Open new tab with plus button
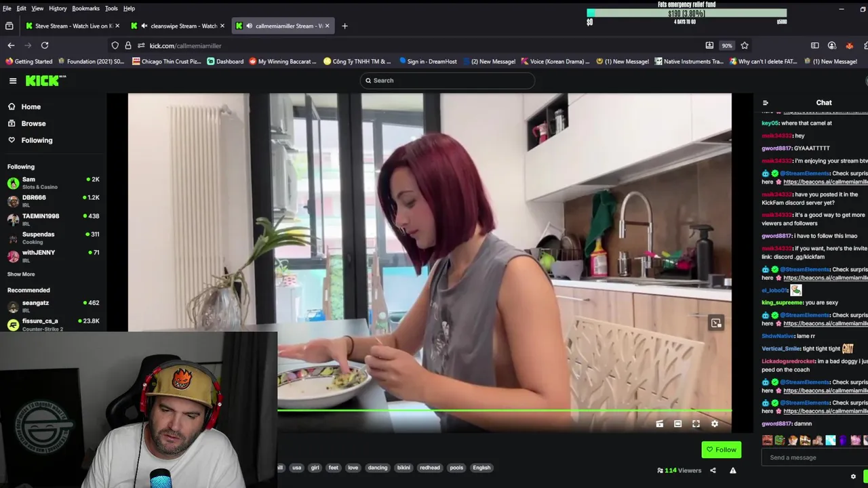868x488 pixels. [x=344, y=26]
